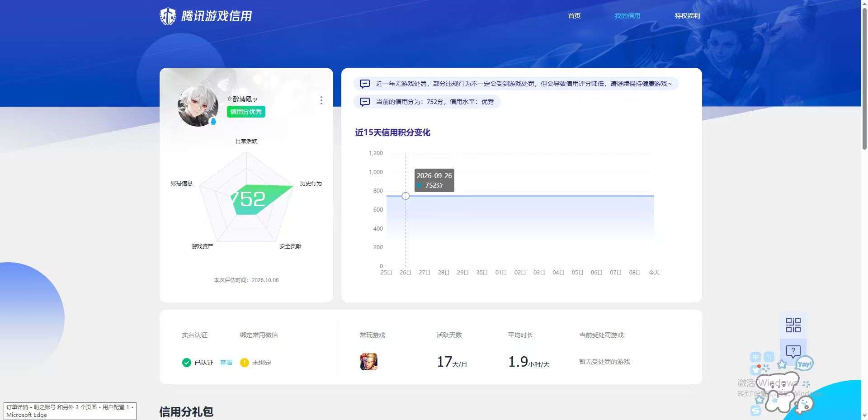Open the 特权福利 tab
The image size is (868, 420).
click(687, 16)
